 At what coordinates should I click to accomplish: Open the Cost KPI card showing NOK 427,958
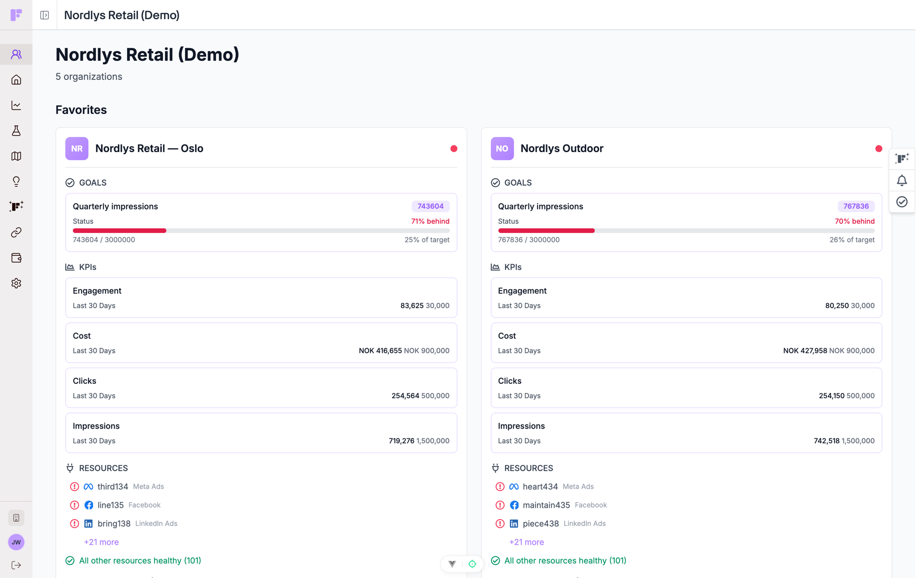[686, 343]
